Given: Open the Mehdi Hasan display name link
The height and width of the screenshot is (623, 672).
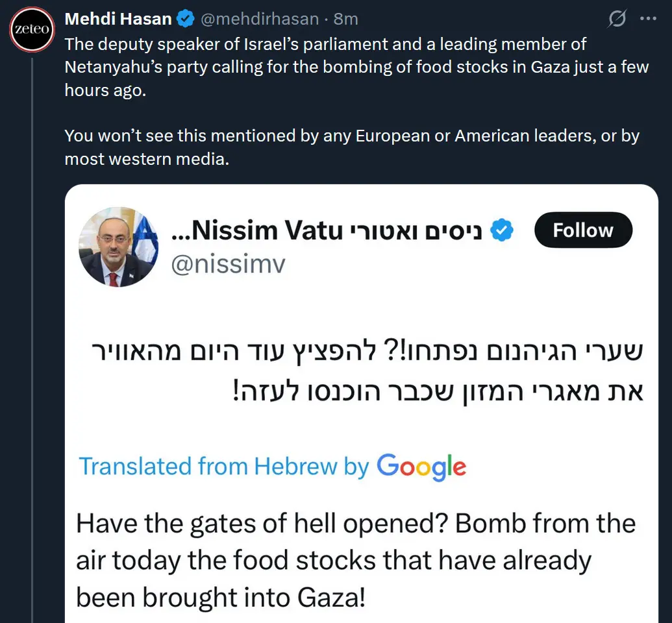Looking at the screenshot, I should coord(118,19).
